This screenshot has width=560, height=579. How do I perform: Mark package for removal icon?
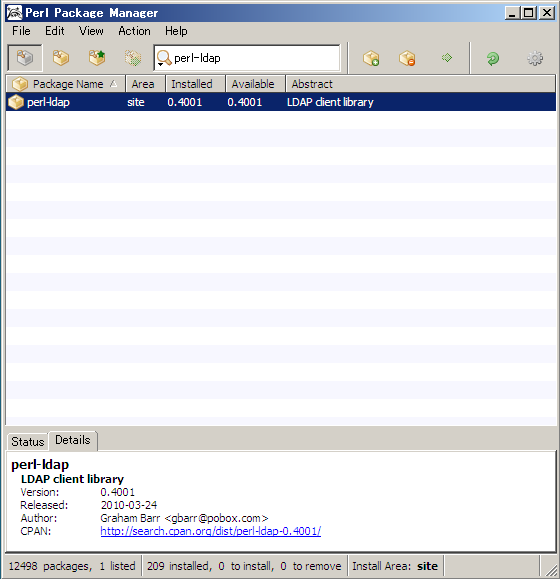(407, 58)
